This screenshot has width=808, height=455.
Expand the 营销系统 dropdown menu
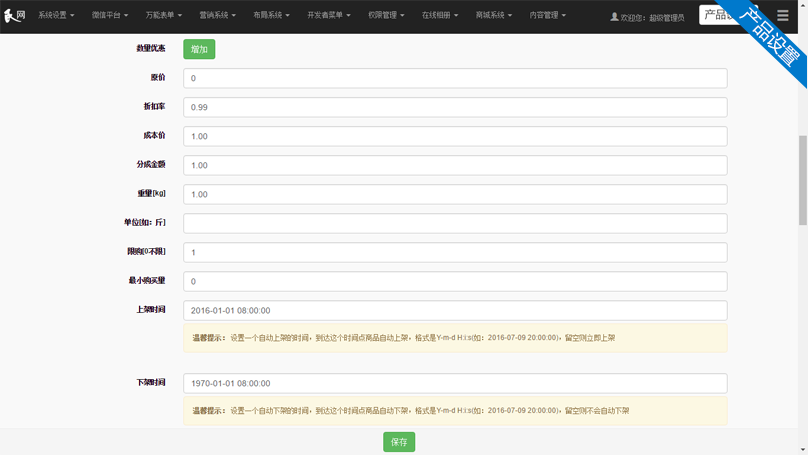[x=217, y=15]
